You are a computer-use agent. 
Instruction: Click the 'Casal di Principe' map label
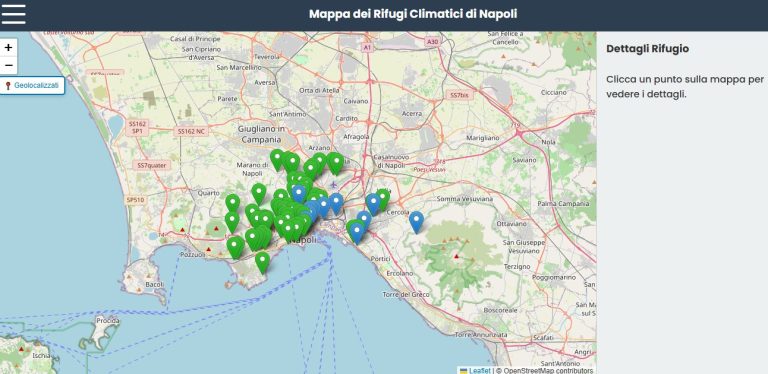pos(195,39)
